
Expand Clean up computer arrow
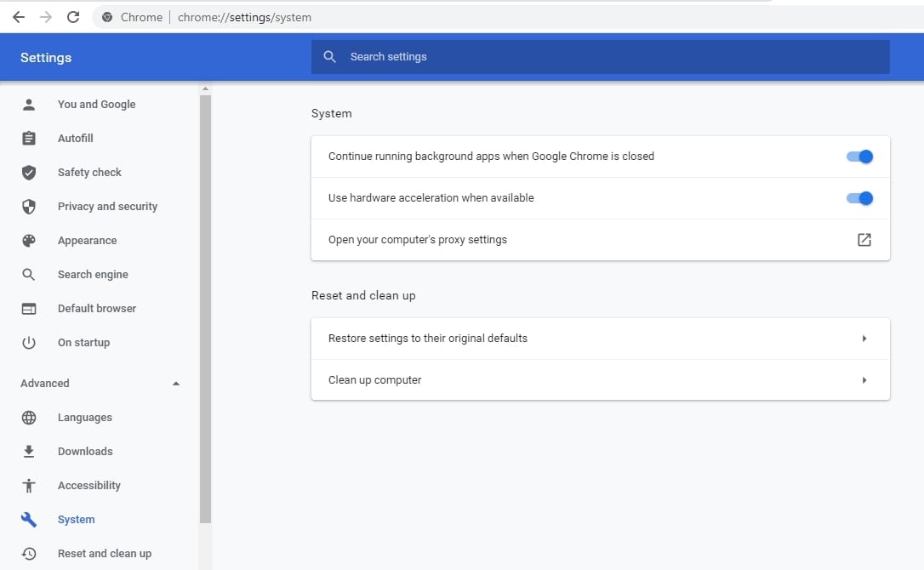[864, 380]
